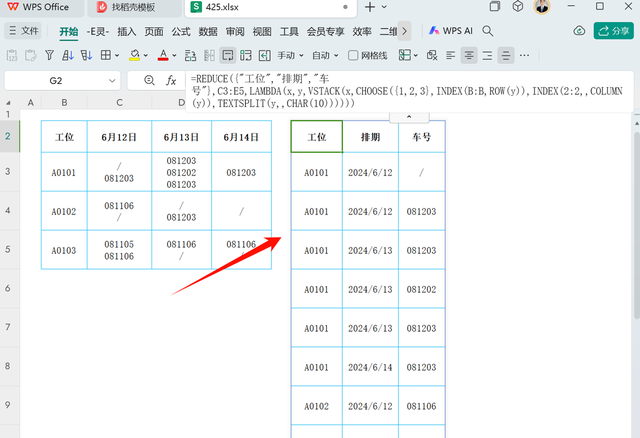This screenshot has height=438, width=640.
Task: Click the select-all corner triangle
Action: (8, 103)
